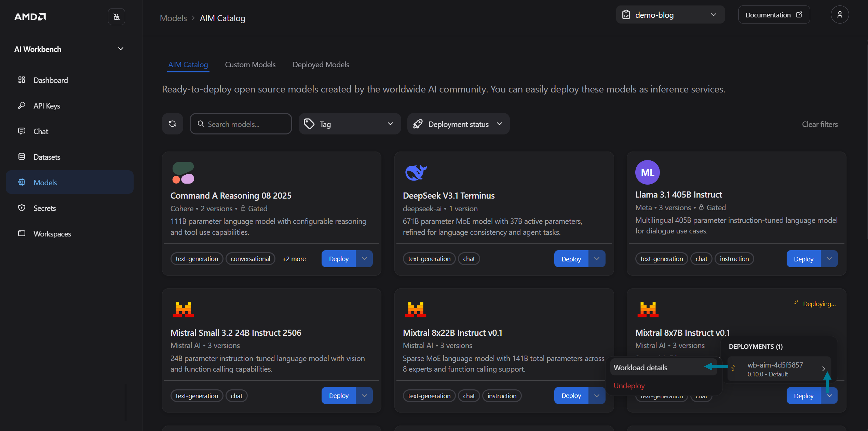Image resolution: width=868 pixels, height=431 pixels.
Task: Open the Datasets section in sidebar
Action: click(x=47, y=157)
